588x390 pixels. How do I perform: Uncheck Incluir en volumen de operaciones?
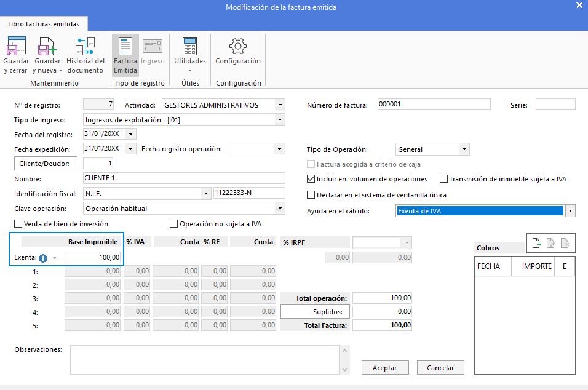(x=311, y=179)
